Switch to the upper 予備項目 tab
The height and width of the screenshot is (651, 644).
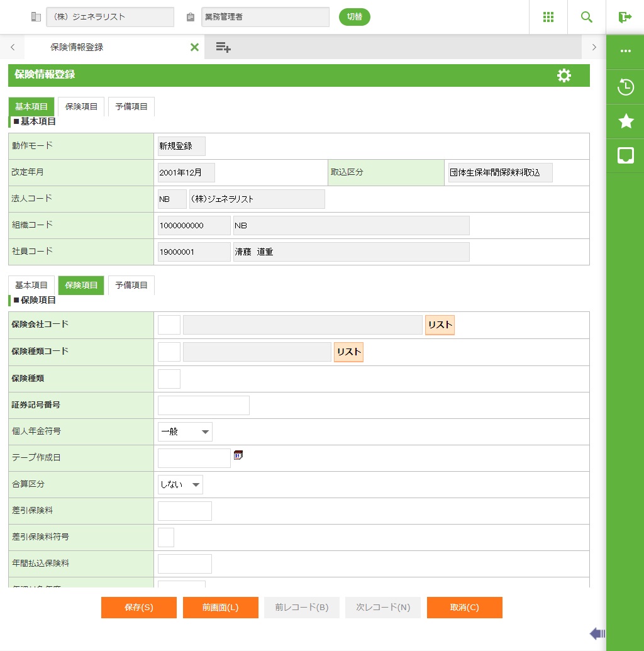131,107
